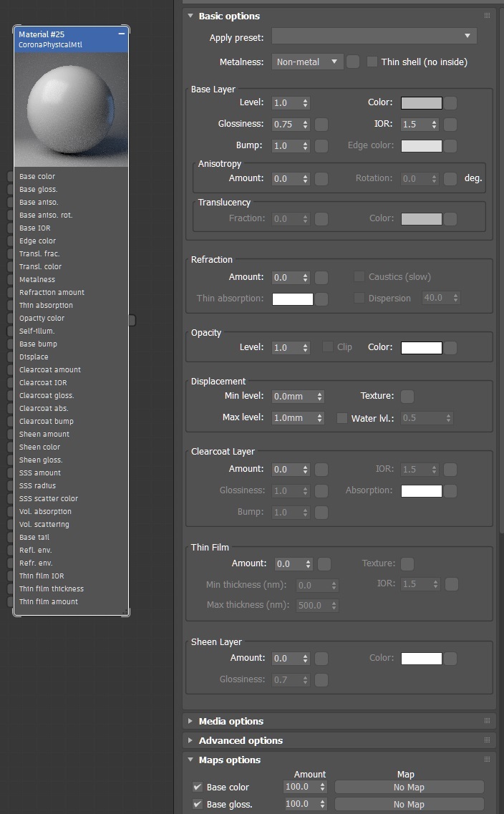Viewport: 504px width, 814px height.
Task: Click the No Map button for Base gloss.
Action: (x=409, y=805)
